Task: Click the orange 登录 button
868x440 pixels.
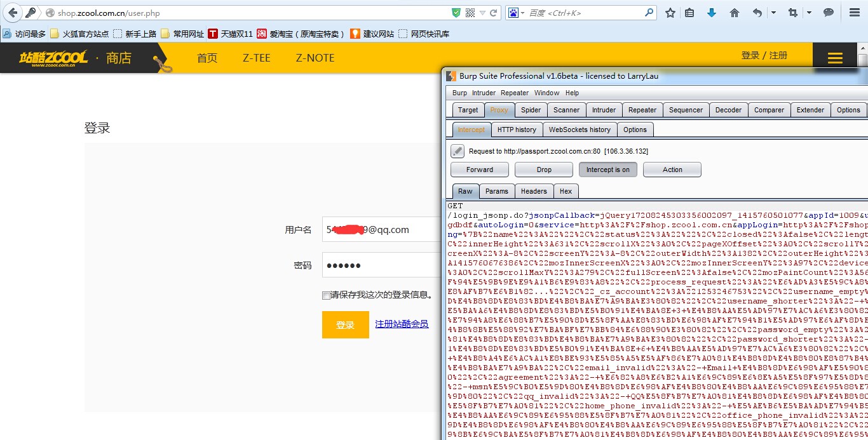Action: [346, 324]
